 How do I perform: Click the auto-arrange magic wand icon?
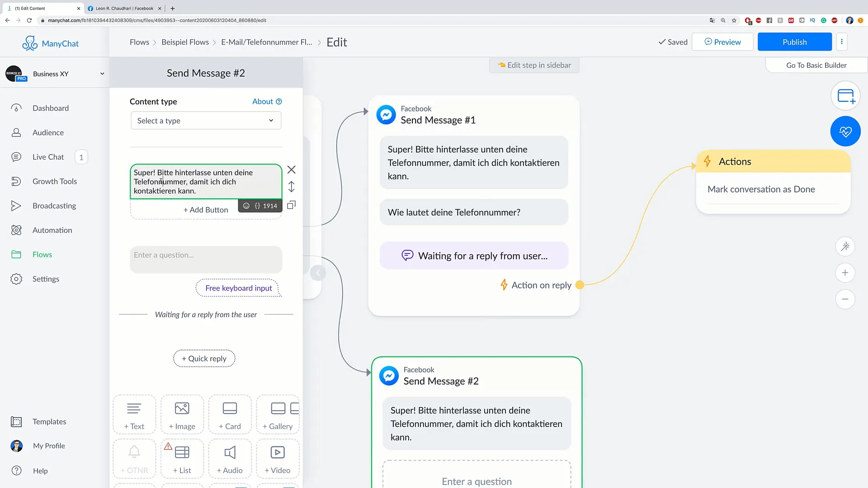845,246
